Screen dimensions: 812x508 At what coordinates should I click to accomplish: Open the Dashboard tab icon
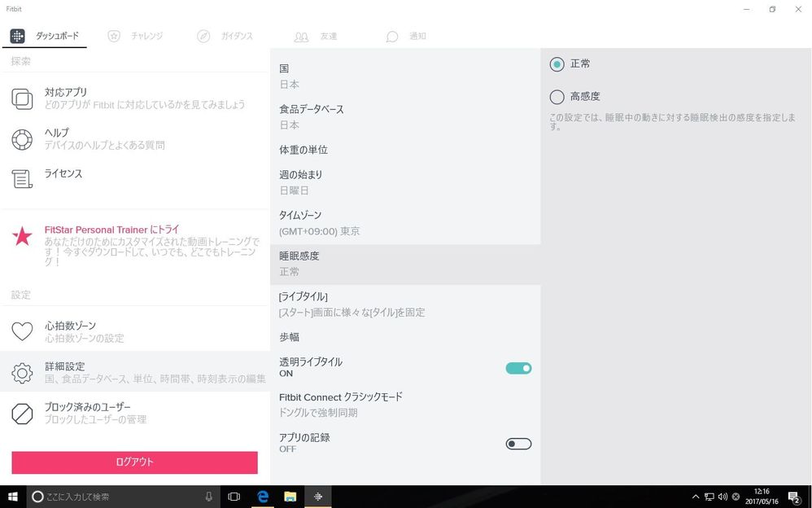[x=17, y=36]
